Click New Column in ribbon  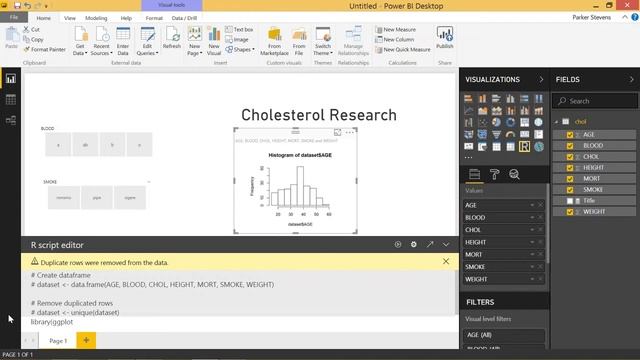tap(395, 40)
